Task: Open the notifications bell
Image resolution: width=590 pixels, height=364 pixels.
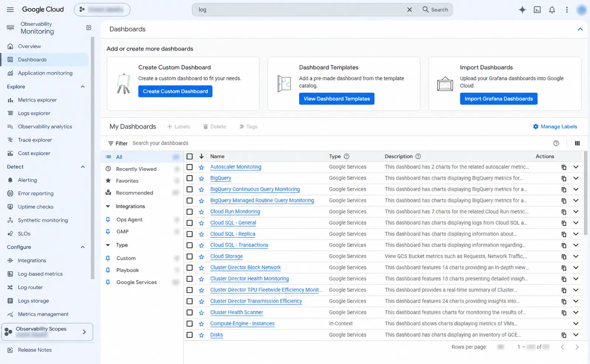Action: pyautogui.click(x=552, y=10)
